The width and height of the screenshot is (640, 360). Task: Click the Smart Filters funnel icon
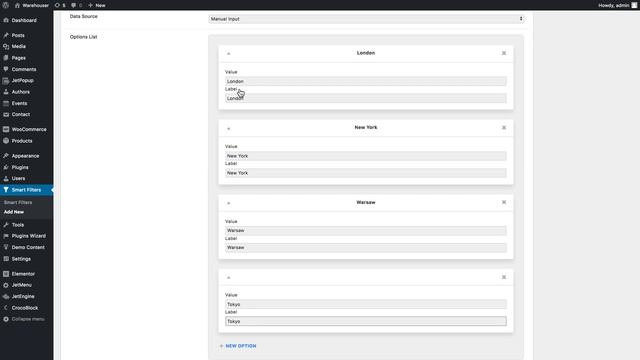point(6,190)
